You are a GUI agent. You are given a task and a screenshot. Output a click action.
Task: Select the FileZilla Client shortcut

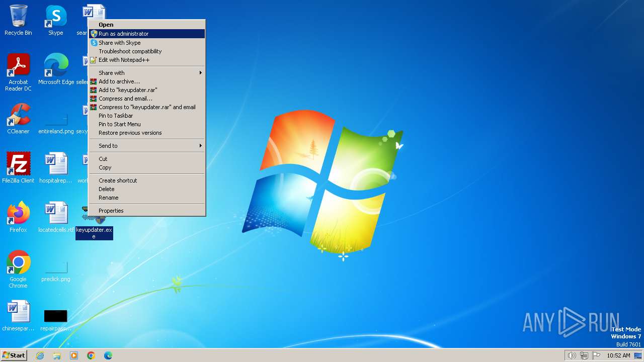(x=18, y=168)
